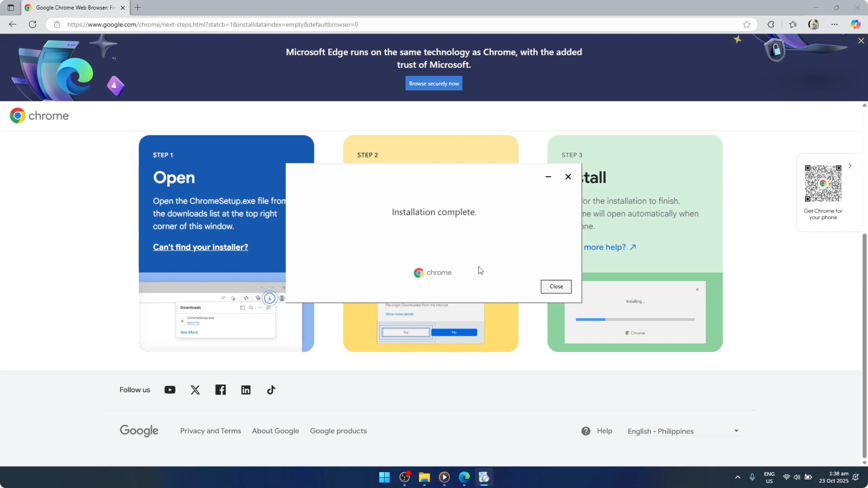Viewport: 868px width, 488px height.
Task: Minimize the Chrome installer dialog
Action: tap(548, 177)
